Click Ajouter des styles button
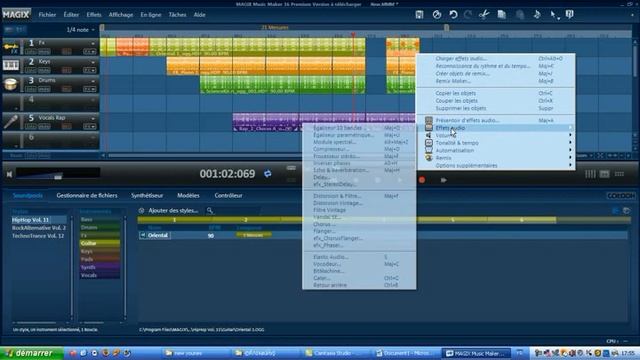 point(173,211)
